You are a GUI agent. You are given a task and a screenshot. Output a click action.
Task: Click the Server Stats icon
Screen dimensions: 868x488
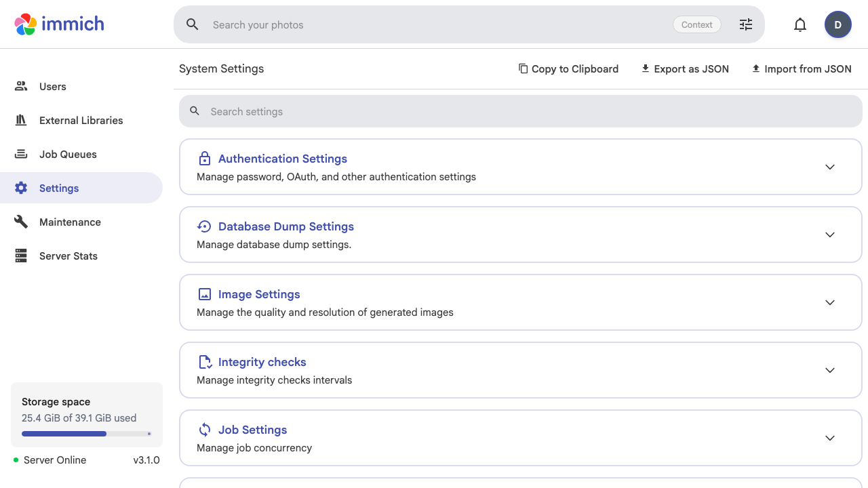pos(21,256)
